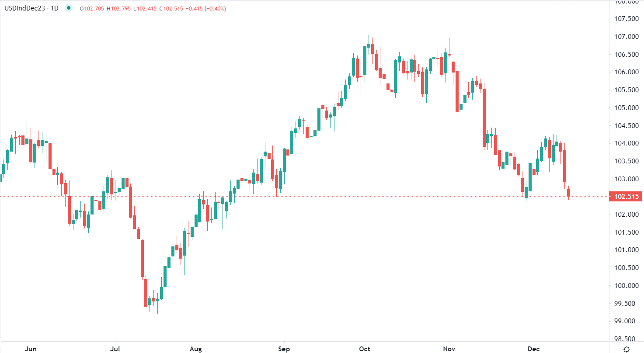Image resolution: width=644 pixels, height=353 pixels.
Task: Click the Oct marker on time axis
Action: coord(365,348)
